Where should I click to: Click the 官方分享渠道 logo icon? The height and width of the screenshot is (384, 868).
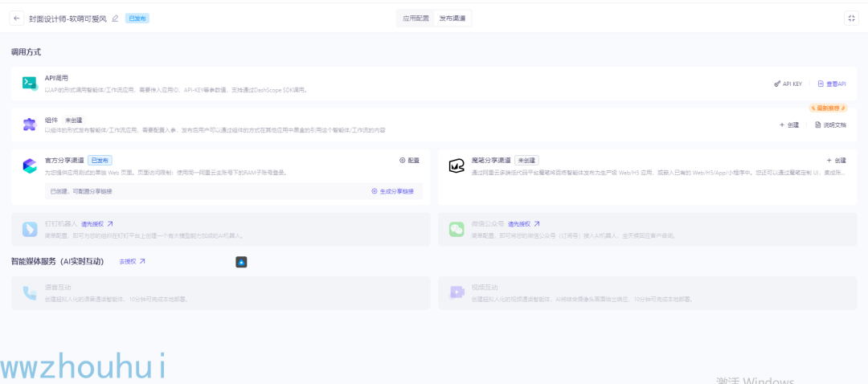tap(30, 165)
